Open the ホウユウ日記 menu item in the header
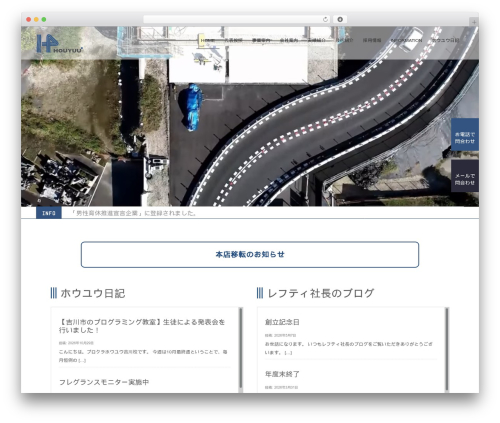500x423 pixels. click(x=445, y=40)
